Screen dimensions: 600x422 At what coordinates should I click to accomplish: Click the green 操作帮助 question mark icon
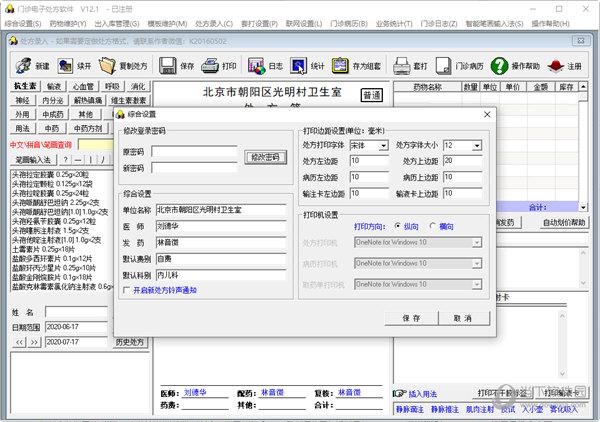tap(499, 66)
